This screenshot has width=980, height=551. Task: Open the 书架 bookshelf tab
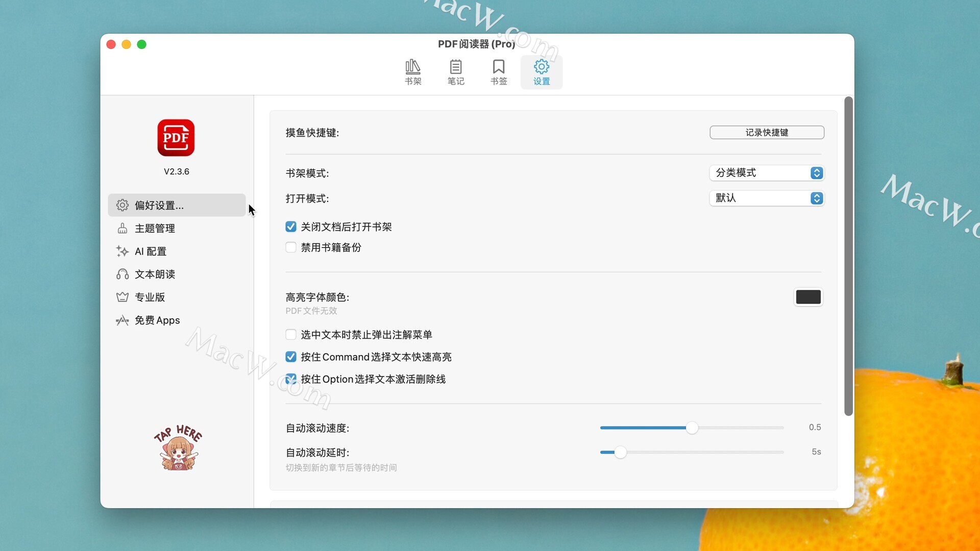coord(413,72)
